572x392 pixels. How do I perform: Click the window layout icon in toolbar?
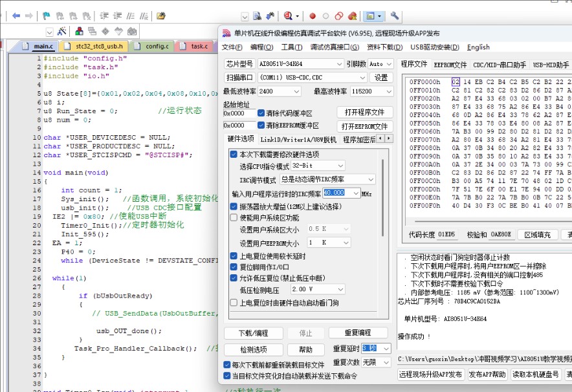pyautogui.click(x=370, y=16)
